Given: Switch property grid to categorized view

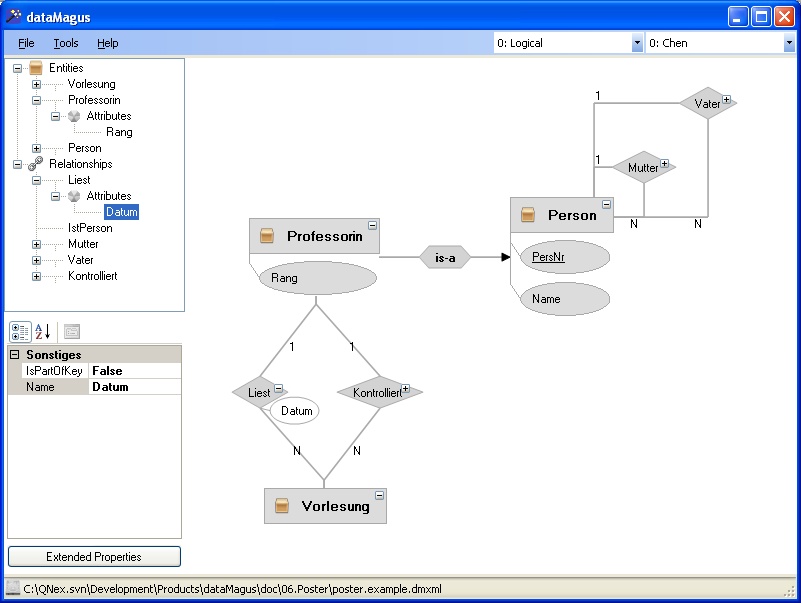Looking at the screenshot, I should coord(20,332).
